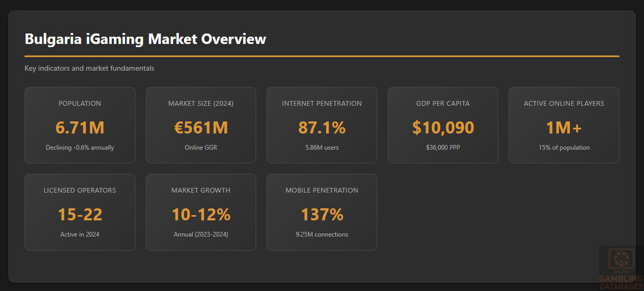Select the Market Size (2024) card label
Image resolution: width=644 pixels, height=291 pixels.
201,104
